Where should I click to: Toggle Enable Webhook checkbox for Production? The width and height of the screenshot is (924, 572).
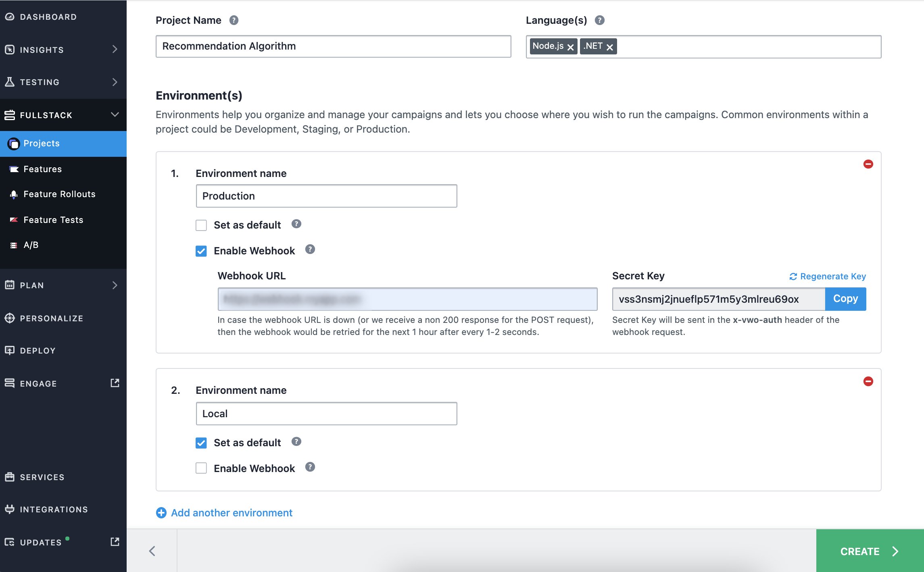coord(202,251)
